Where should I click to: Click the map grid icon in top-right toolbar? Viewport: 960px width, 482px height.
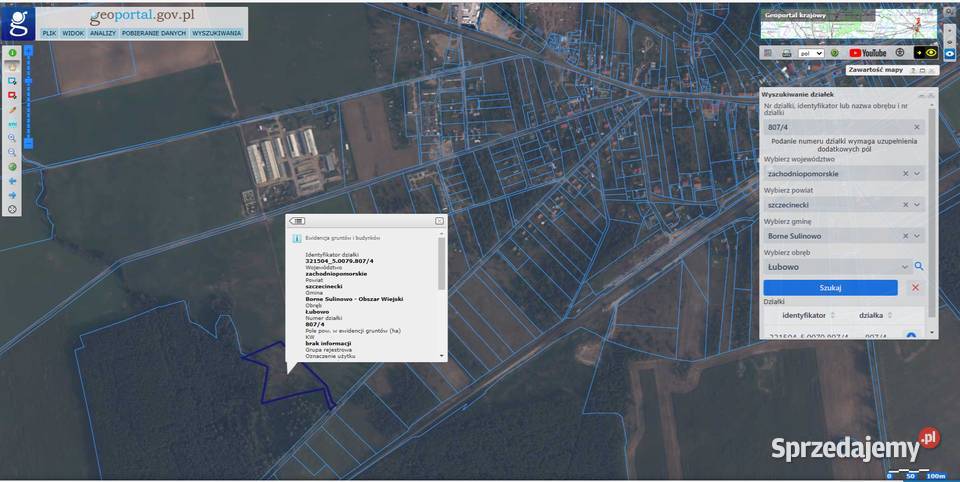click(x=768, y=53)
